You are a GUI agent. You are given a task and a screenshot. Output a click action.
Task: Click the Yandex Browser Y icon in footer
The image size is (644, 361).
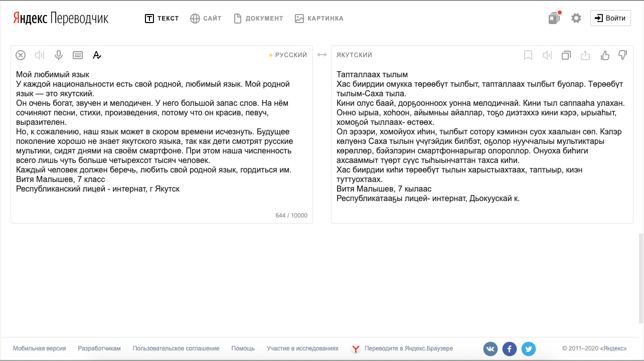(x=356, y=349)
